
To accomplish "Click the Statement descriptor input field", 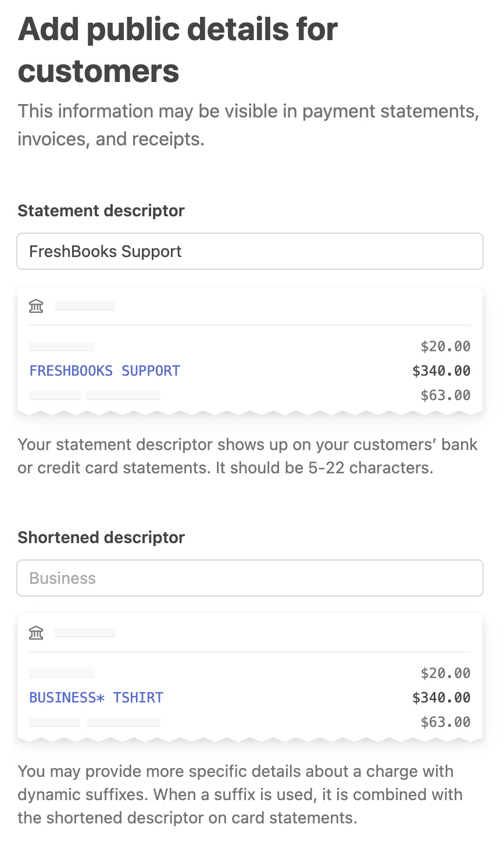I will 250,251.
